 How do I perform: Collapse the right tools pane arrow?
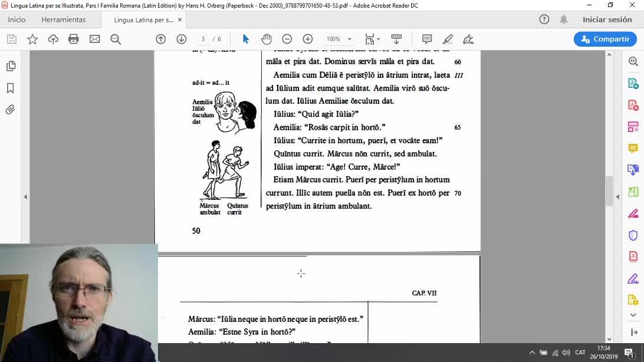tap(617, 197)
